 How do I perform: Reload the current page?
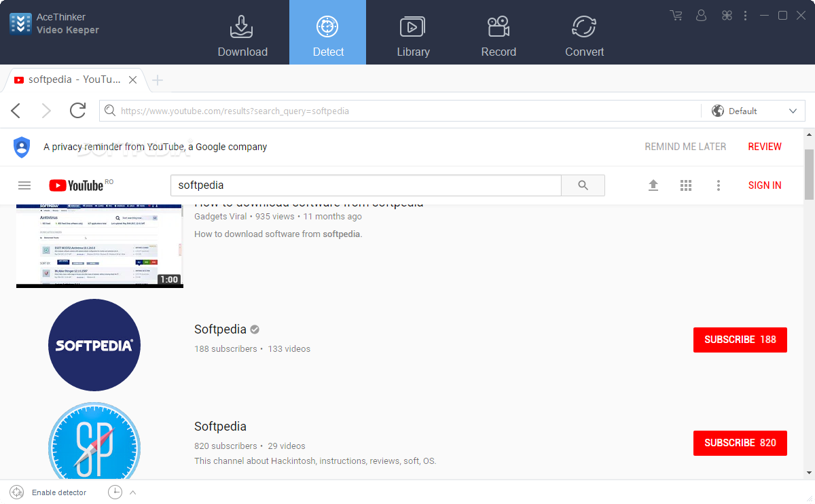click(77, 110)
